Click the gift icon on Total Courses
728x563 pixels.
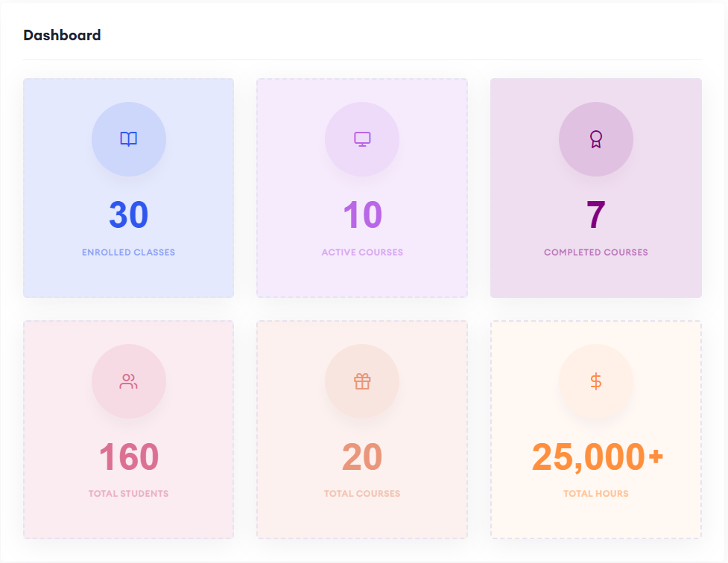(x=362, y=381)
